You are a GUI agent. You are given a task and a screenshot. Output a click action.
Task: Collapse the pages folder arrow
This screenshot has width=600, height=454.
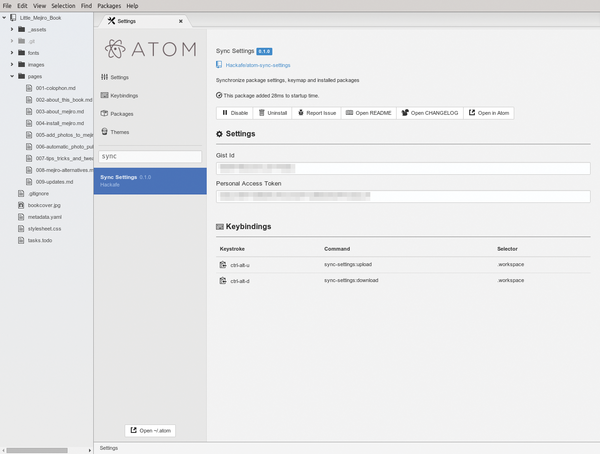tap(12, 76)
